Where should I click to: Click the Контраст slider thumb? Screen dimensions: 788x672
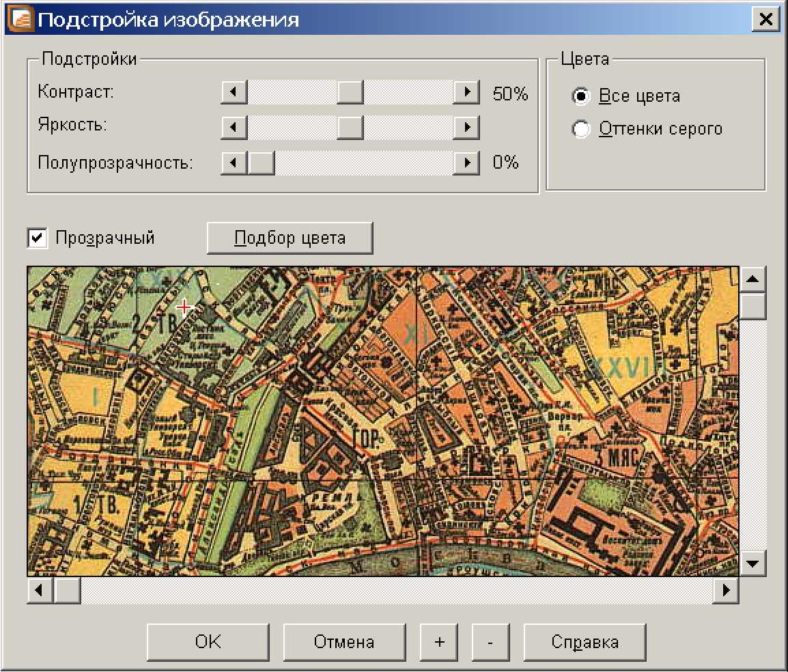coord(350,92)
